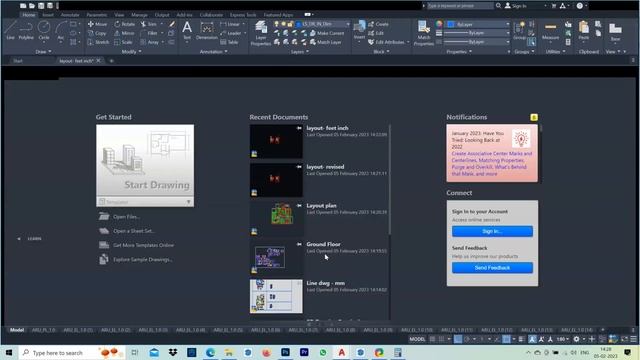The width and height of the screenshot is (640, 360).
Task: Activate the Copy tool
Action: click(x=97, y=33)
